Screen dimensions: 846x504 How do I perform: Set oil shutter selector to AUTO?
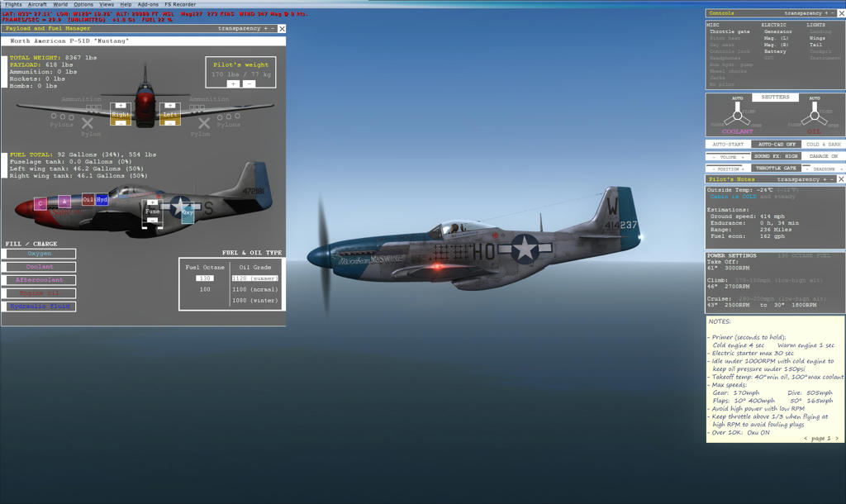click(815, 98)
